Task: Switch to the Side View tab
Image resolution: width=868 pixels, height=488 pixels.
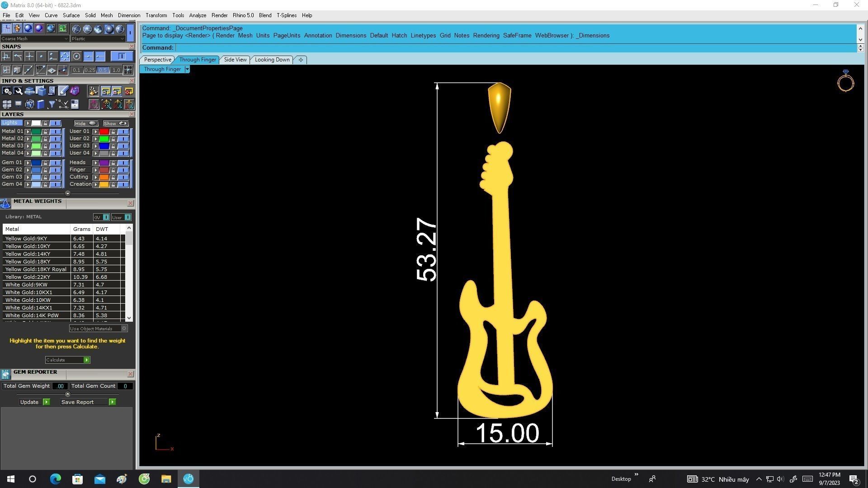Action: pos(235,60)
